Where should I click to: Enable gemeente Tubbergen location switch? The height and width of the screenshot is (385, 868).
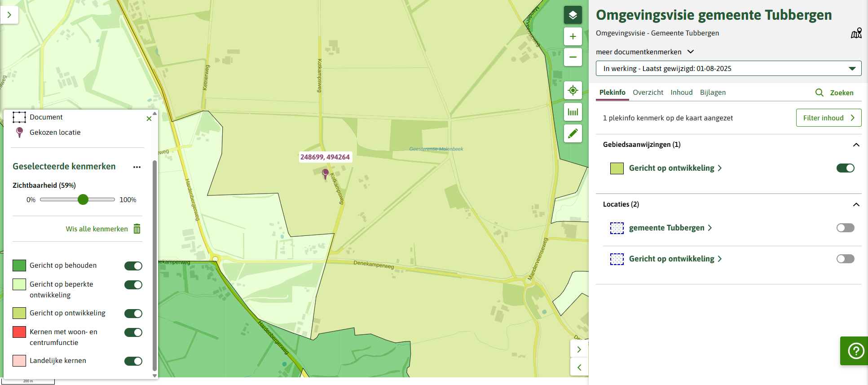(846, 228)
